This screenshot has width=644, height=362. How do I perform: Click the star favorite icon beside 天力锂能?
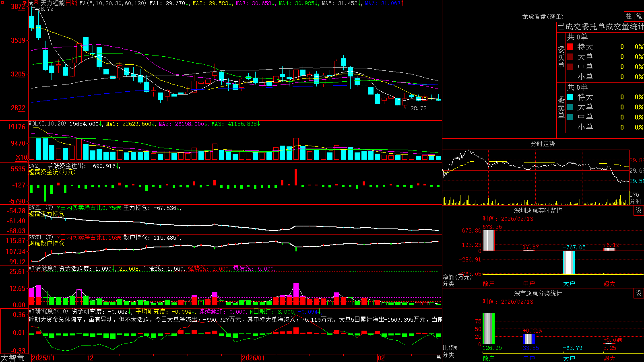(31, 3)
